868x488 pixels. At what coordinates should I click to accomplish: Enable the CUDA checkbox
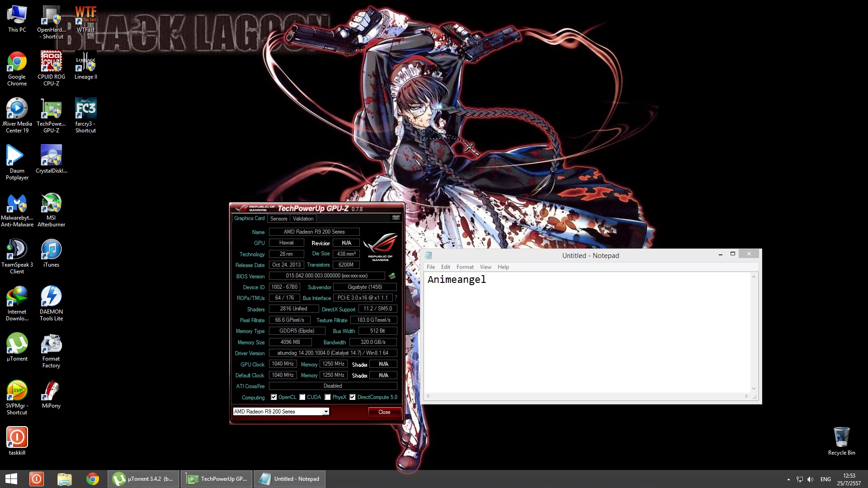click(x=302, y=397)
